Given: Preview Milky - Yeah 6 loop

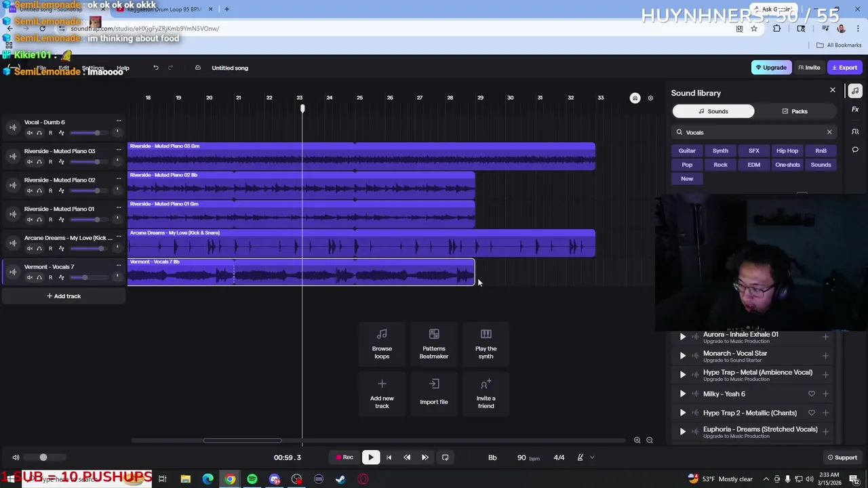Looking at the screenshot, I should pyautogui.click(x=683, y=394).
